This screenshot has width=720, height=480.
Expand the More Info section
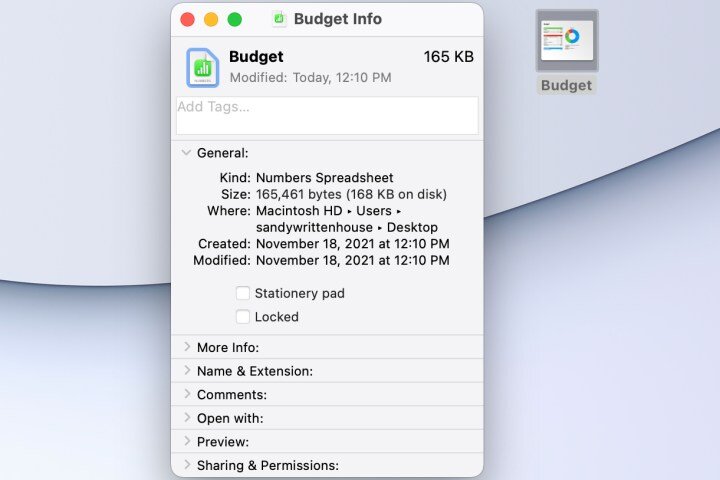(187, 347)
